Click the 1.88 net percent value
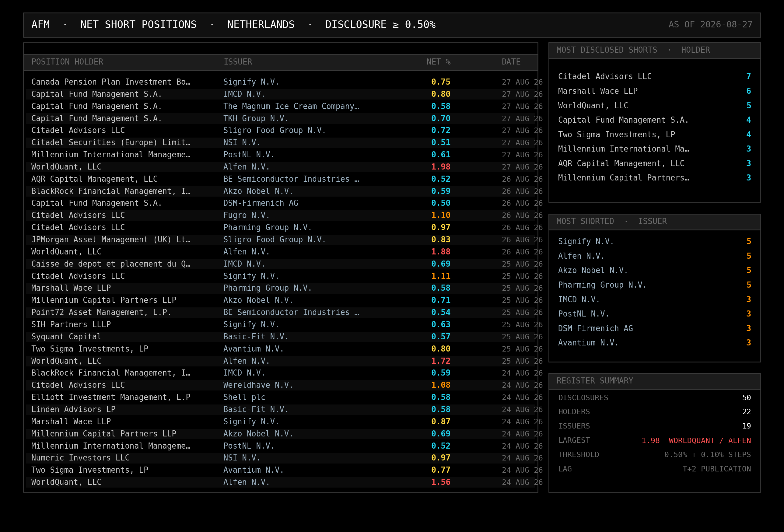Screen dimensions: 784x532 pos(441,252)
